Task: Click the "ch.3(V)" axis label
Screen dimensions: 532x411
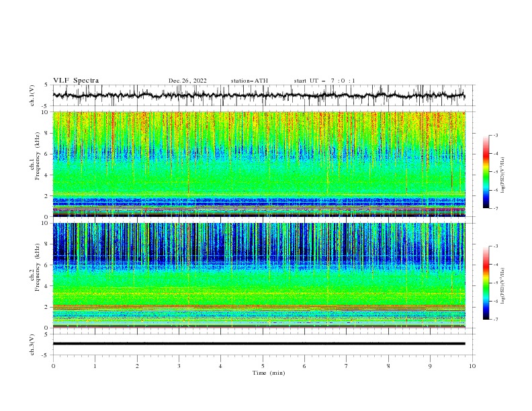Action: point(32,345)
